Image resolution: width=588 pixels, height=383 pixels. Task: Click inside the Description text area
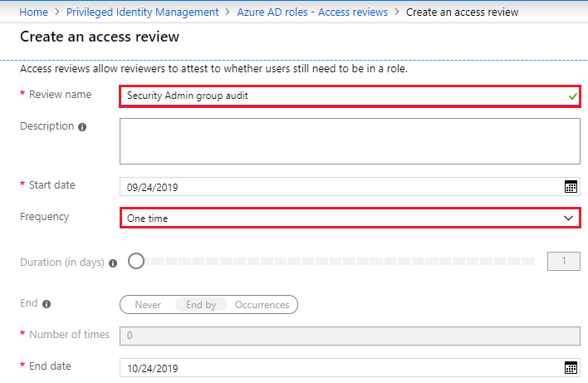pyautogui.click(x=350, y=141)
